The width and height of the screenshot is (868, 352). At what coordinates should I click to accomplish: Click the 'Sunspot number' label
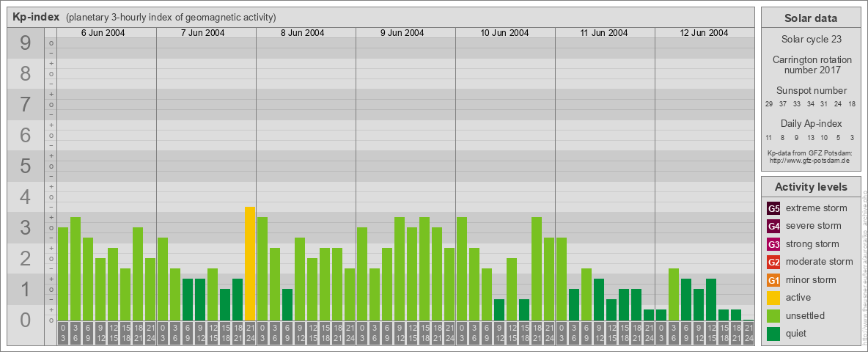[811, 91]
